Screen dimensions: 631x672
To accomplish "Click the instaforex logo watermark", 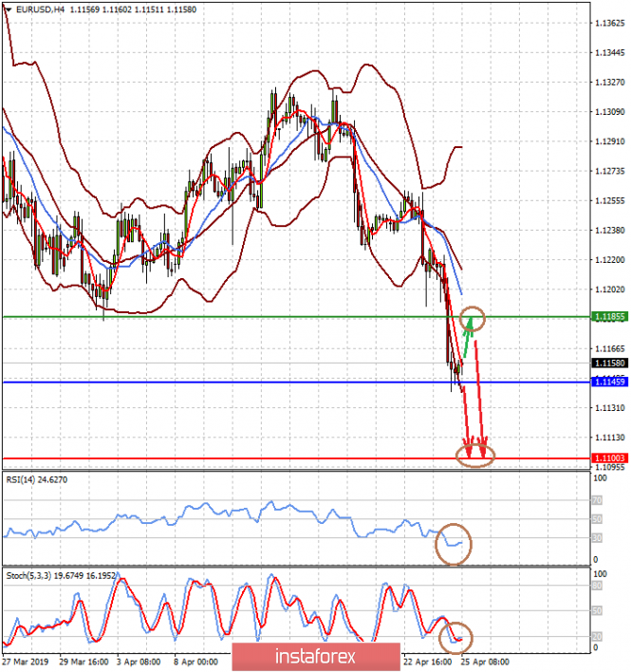I will point(302,657).
